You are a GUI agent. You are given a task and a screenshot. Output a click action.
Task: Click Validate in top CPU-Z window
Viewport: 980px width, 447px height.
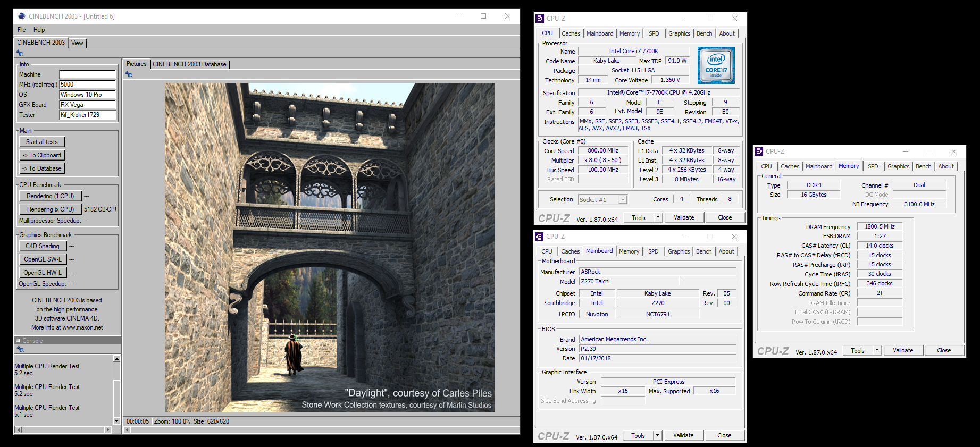click(x=684, y=217)
